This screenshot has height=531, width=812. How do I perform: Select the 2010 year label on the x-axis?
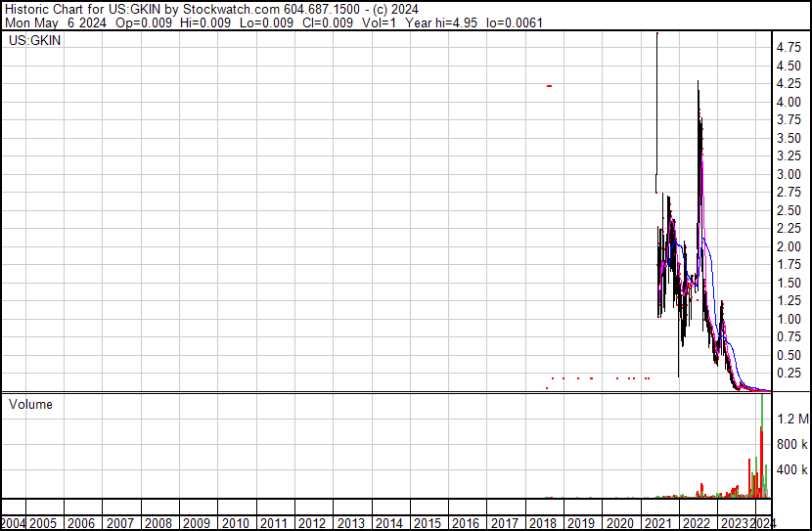[x=235, y=523]
